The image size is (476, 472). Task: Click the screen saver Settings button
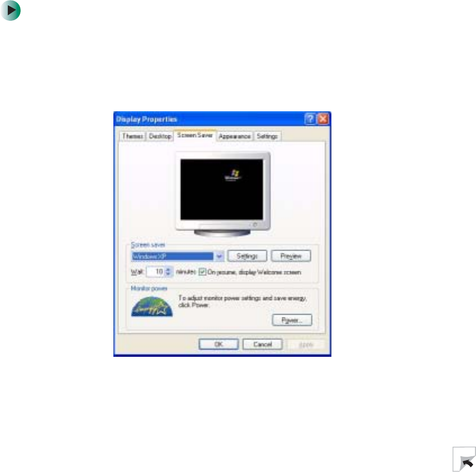pos(247,256)
